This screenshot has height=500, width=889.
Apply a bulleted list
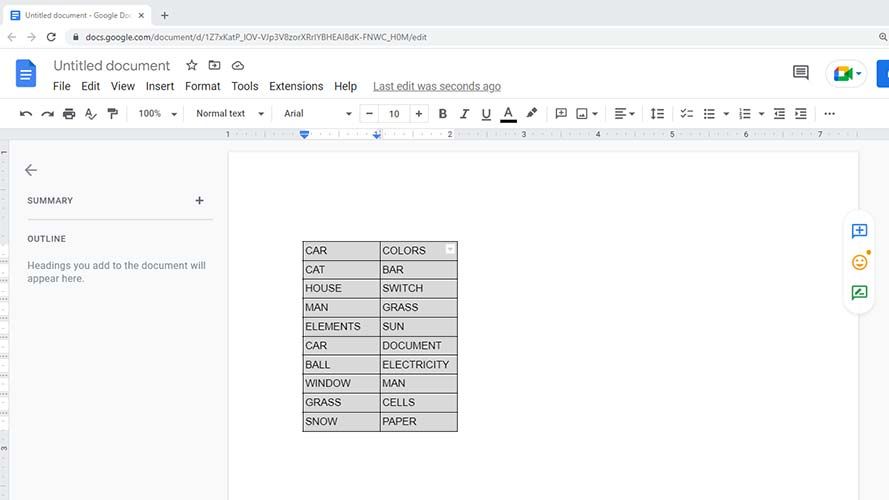coord(709,114)
